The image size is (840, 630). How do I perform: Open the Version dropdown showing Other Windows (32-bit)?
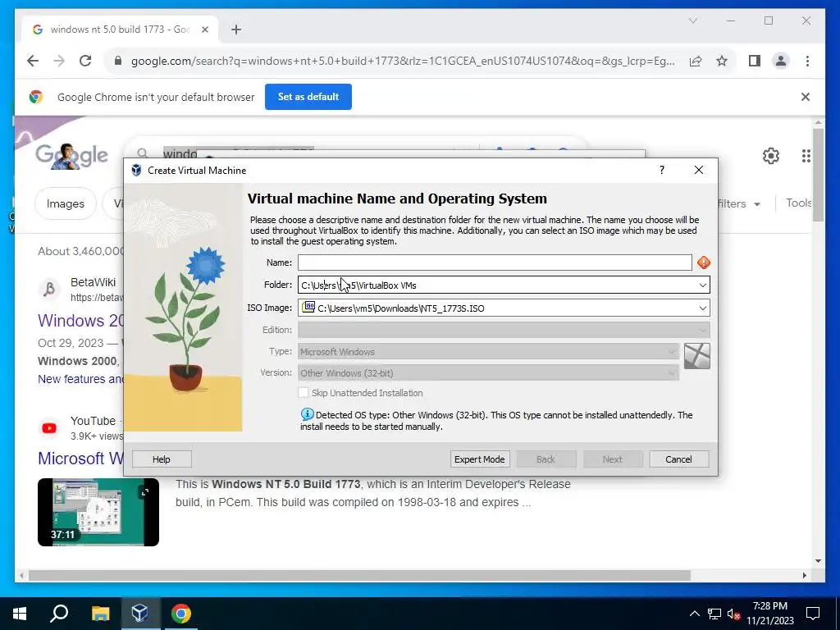pos(488,373)
